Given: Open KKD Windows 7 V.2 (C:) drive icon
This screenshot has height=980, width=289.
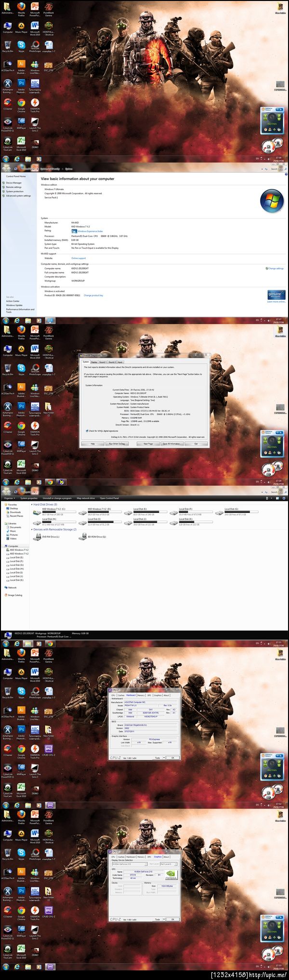Looking at the screenshot, I should (x=37, y=512).
